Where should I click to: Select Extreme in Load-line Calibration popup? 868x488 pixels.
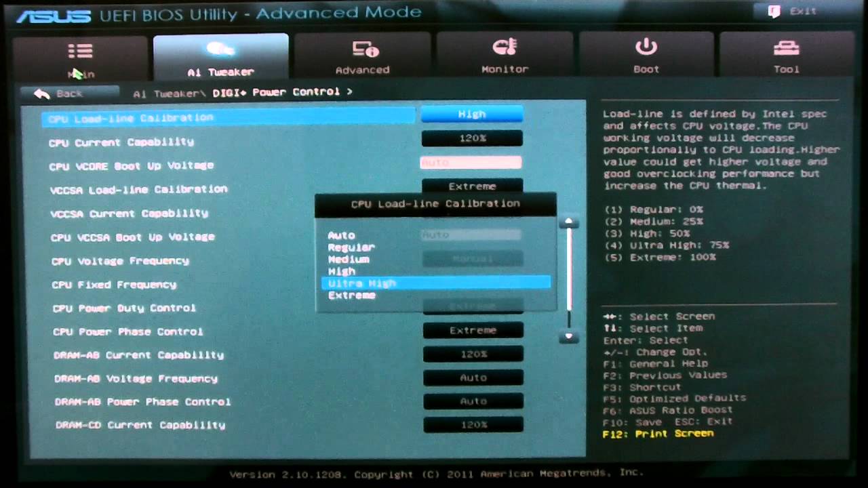(351, 296)
